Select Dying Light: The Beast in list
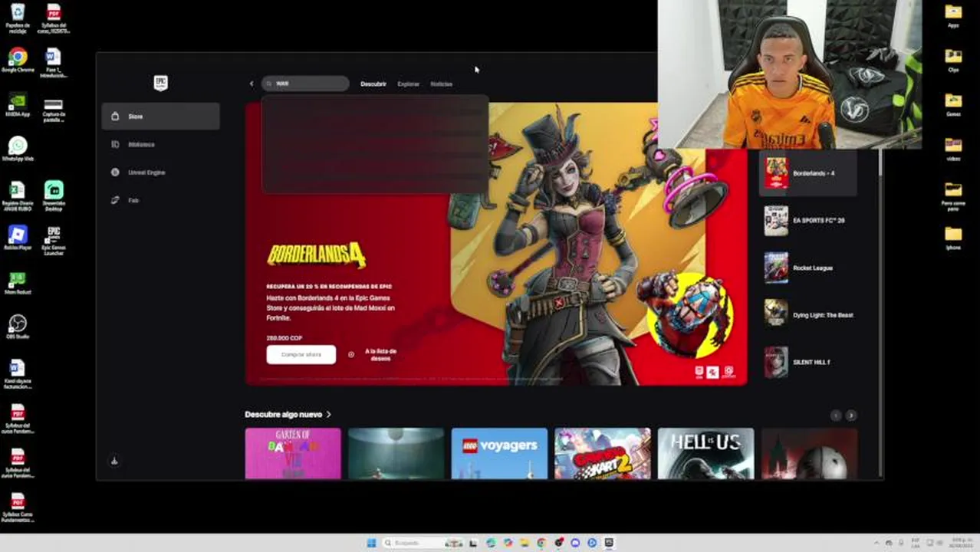This screenshot has height=552, width=980. click(x=808, y=315)
